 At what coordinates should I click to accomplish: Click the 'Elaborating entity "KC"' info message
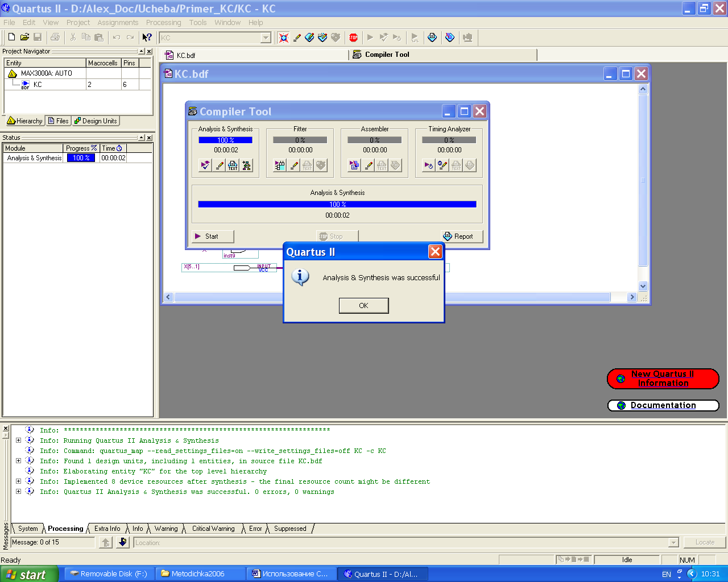click(x=165, y=471)
